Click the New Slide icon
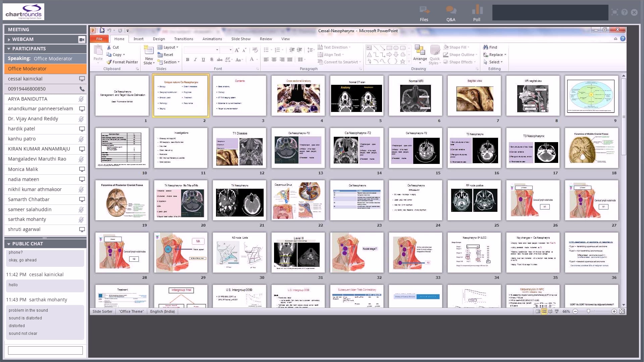 click(x=149, y=50)
